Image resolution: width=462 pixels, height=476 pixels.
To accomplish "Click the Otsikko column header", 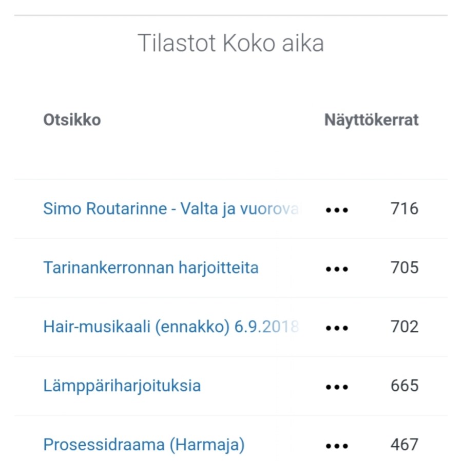I will (72, 120).
